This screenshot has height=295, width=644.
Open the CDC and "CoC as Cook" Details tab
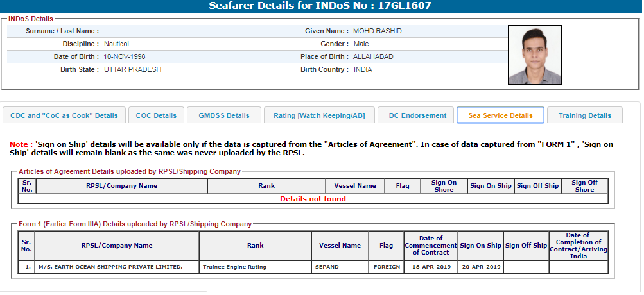pyautogui.click(x=64, y=115)
